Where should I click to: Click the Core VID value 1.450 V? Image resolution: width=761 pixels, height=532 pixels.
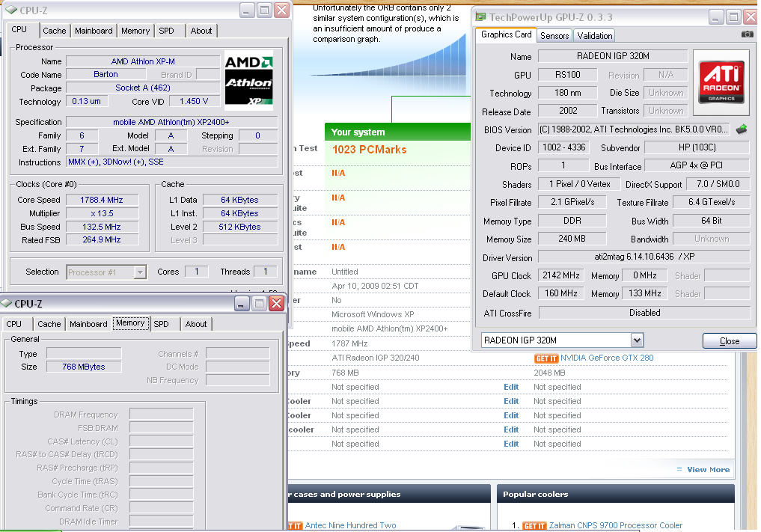tap(194, 102)
